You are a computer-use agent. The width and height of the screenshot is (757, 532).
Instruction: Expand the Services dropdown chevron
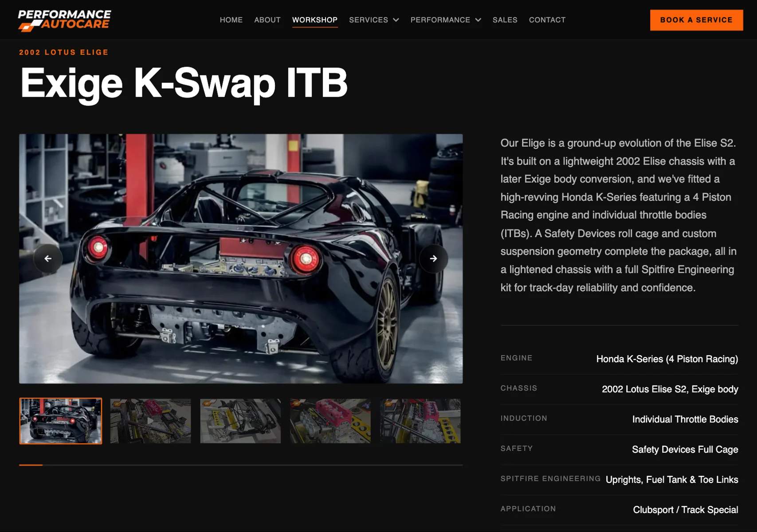[x=396, y=20]
